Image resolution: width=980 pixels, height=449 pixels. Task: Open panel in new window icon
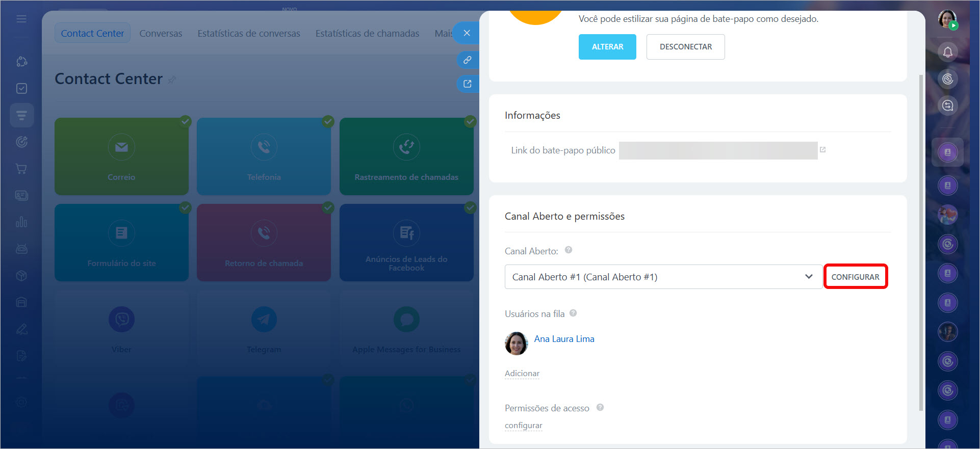[x=467, y=84]
